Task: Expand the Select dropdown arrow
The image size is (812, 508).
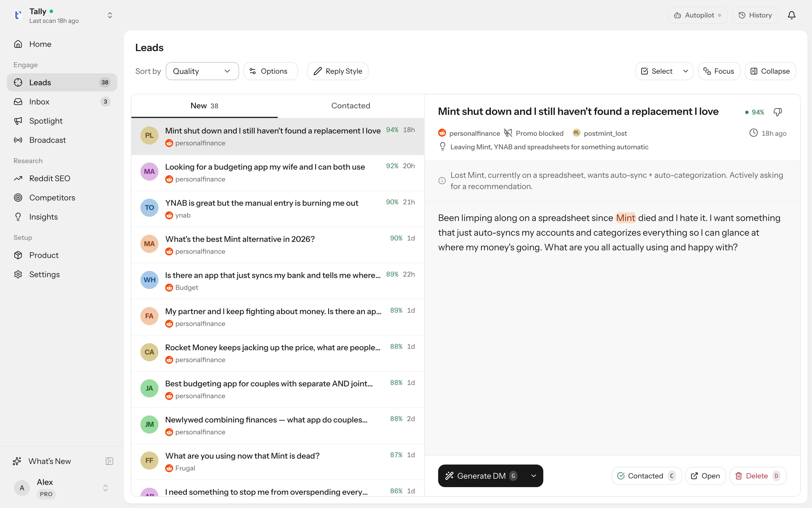Action: click(x=685, y=71)
